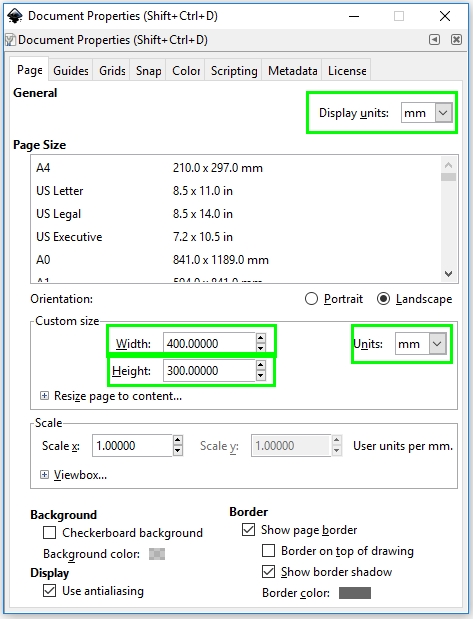This screenshot has height=619, width=473.
Task: Open the Color tab
Action: (186, 71)
